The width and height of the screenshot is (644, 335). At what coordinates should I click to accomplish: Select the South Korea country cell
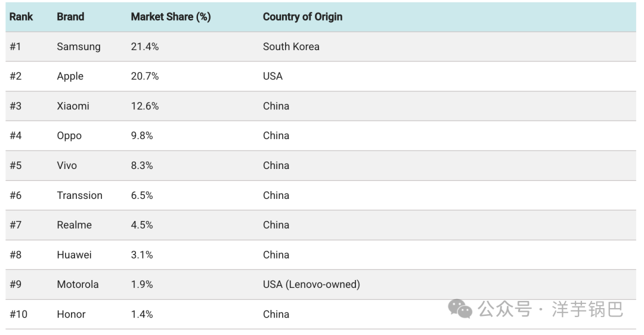[x=291, y=47]
